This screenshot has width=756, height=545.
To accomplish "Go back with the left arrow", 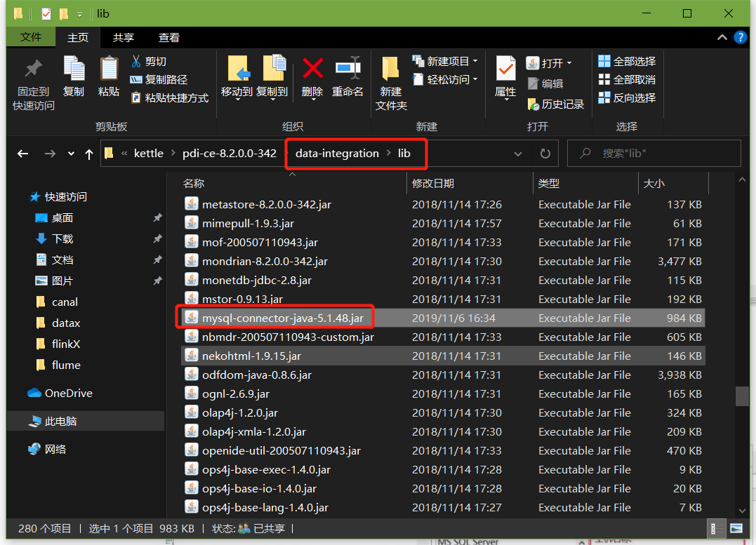I will [22, 154].
